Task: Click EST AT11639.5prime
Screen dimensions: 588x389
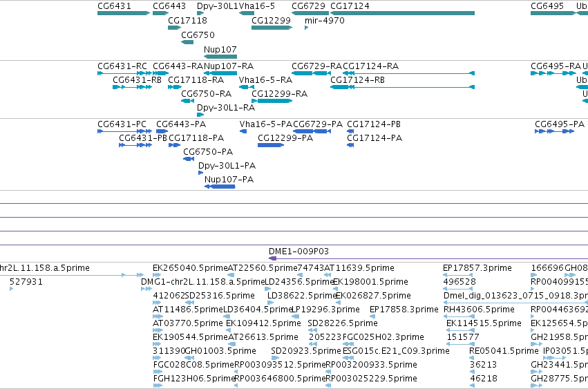Action: tap(327, 275)
